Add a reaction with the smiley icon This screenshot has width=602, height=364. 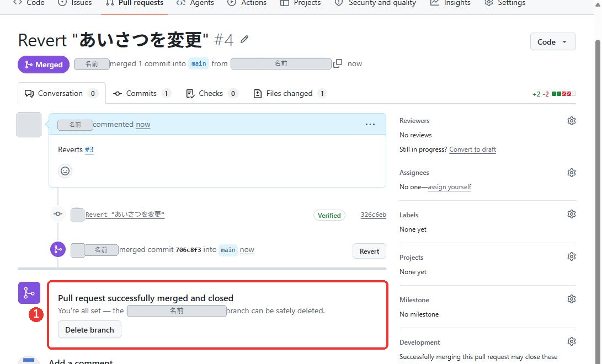(65, 170)
